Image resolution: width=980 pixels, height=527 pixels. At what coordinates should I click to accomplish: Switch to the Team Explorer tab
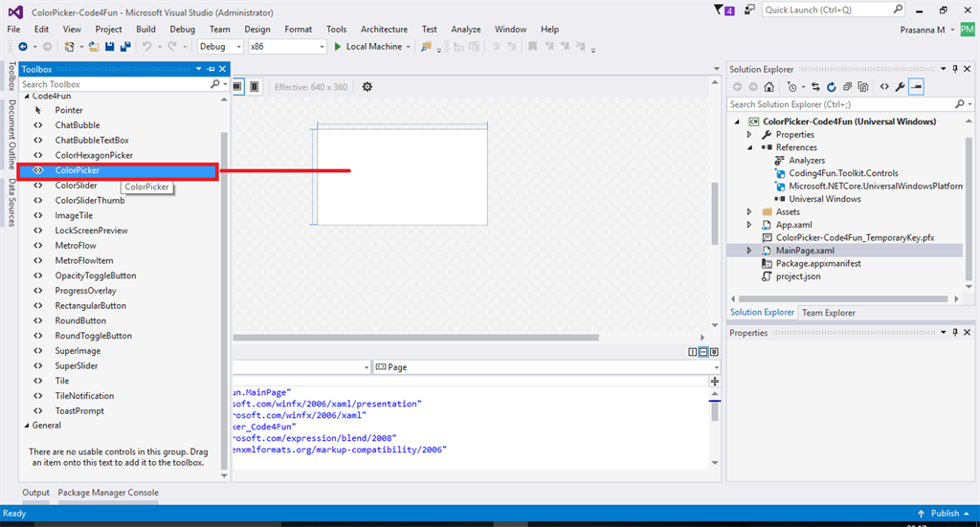(829, 313)
